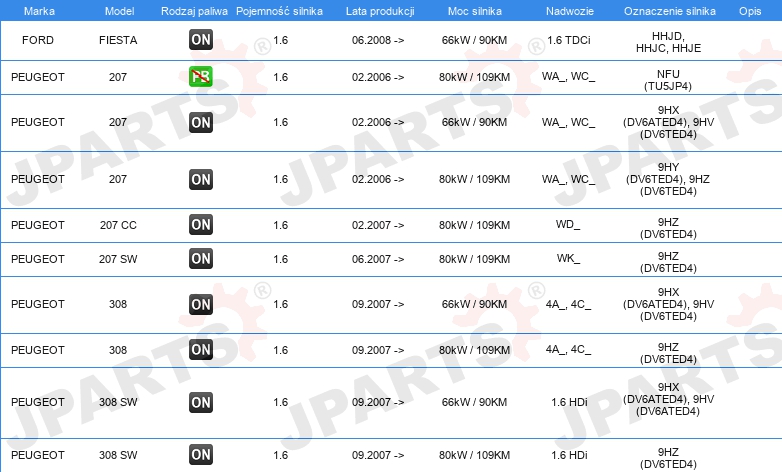
Task: Select the NFU (TU5JP4) engine code
Action: tap(668, 80)
